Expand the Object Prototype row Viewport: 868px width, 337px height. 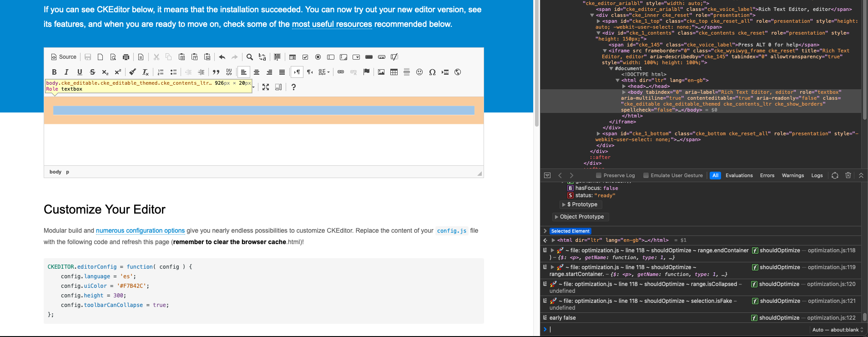(x=557, y=217)
